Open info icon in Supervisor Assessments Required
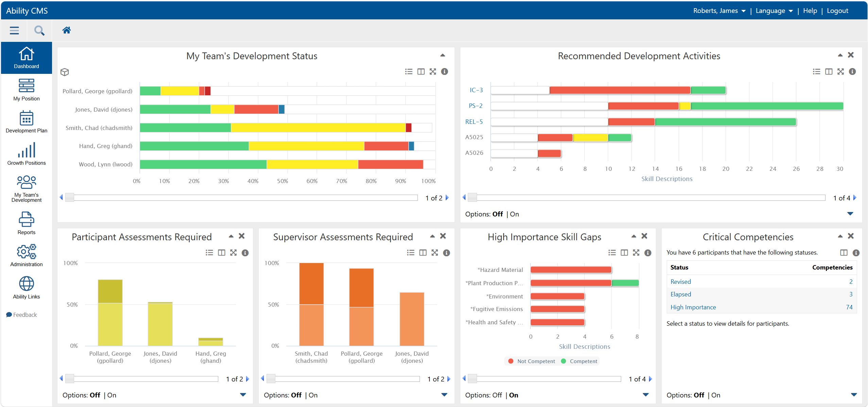868x407 pixels. [x=447, y=253]
